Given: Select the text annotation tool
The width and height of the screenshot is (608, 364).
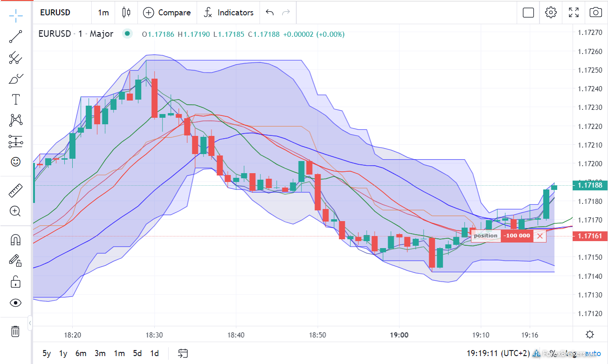Looking at the screenshot, I should point(16,99).
